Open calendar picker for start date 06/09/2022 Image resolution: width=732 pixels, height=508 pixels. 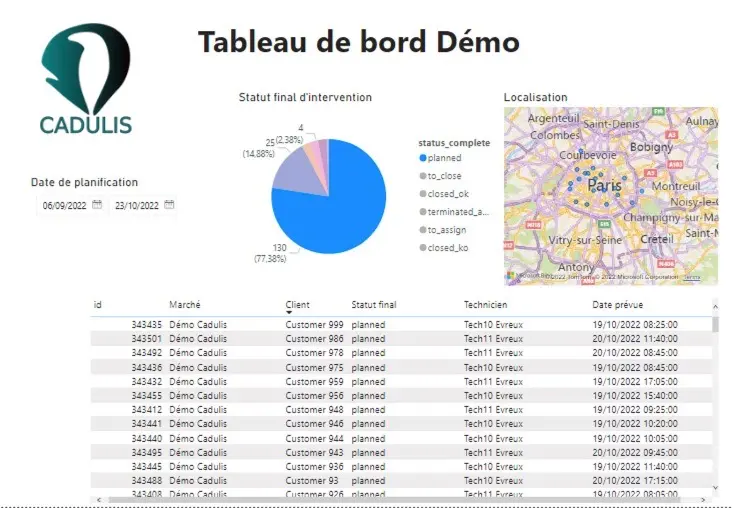[97, 205]
